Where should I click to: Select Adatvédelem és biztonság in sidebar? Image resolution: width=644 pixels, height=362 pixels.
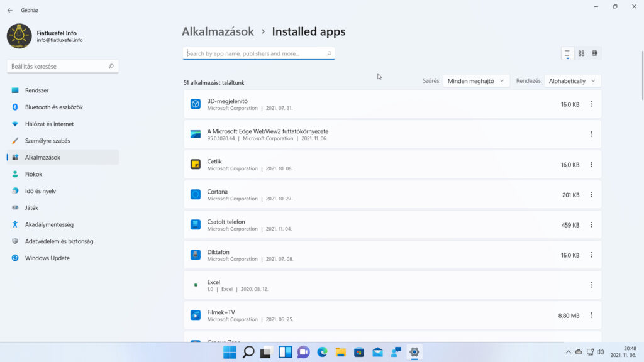(x=62, y=241)
